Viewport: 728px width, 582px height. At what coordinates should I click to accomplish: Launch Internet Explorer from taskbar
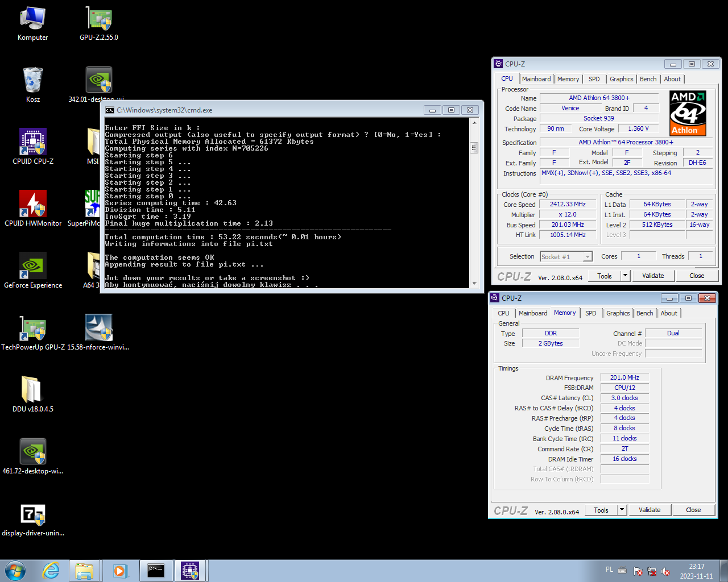[51, 571]
